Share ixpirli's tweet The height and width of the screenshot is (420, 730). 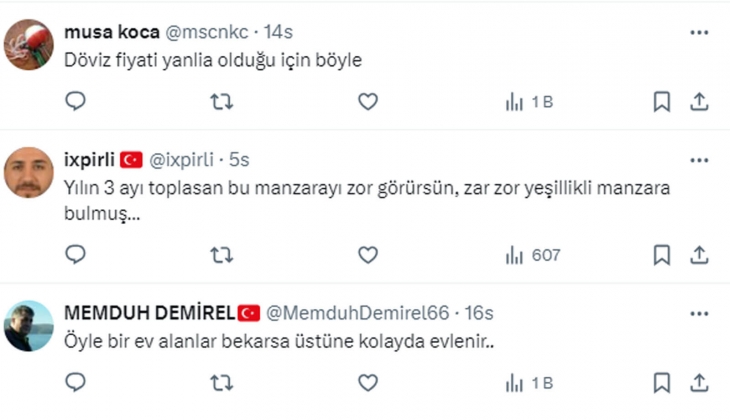700,255
